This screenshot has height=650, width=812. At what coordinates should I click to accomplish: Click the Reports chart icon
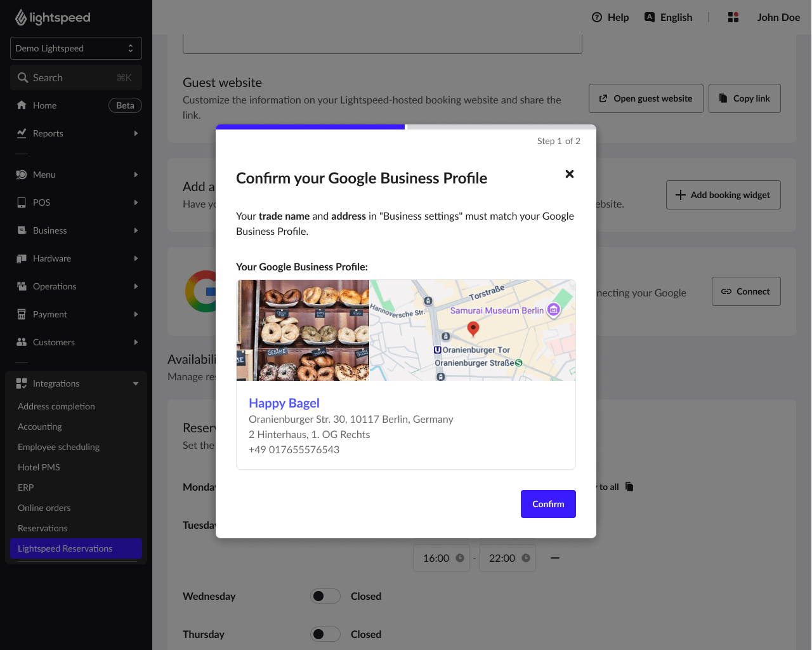tap(22, 133)
